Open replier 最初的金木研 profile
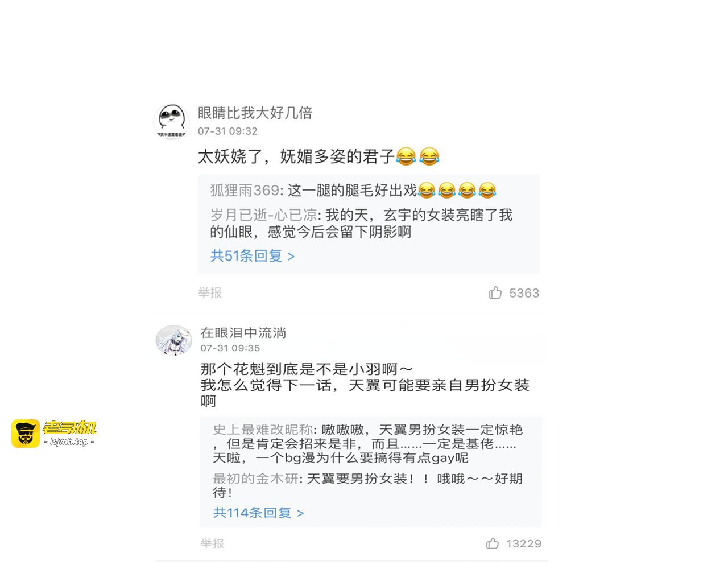 click(x=255, y=479)
